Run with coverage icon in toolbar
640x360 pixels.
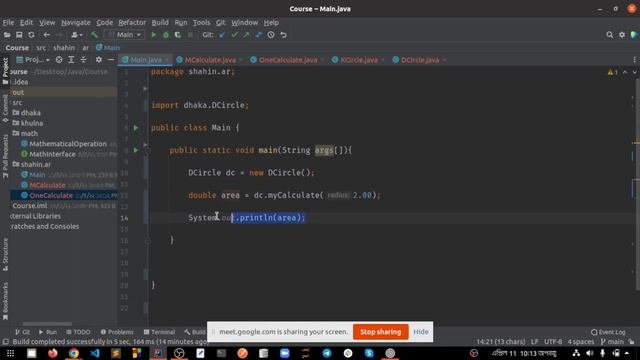[x=178, y=35]
